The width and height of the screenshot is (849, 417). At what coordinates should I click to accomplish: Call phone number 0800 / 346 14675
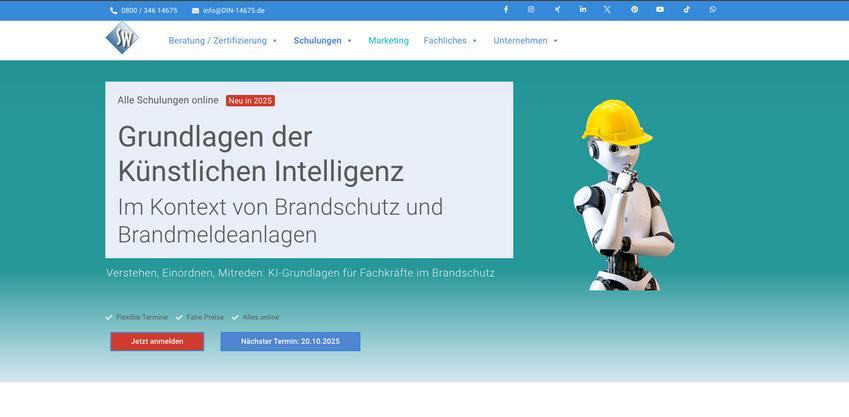click(x=149, y=10)
